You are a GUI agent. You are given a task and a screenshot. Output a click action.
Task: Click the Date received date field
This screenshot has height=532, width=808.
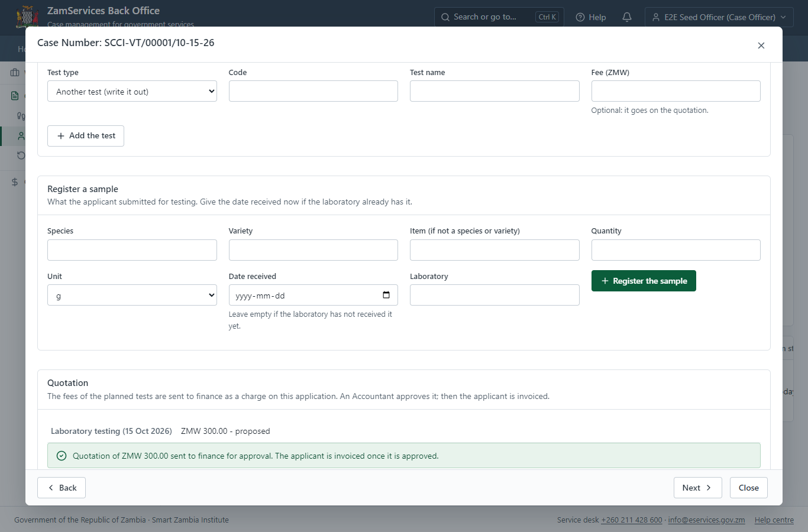tap(313, 295)
